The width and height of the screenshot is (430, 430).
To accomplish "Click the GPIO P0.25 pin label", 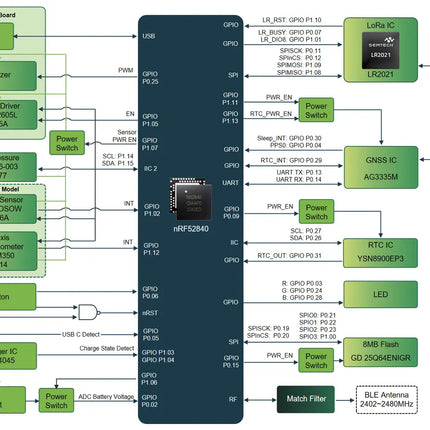I will pos(150,78).
